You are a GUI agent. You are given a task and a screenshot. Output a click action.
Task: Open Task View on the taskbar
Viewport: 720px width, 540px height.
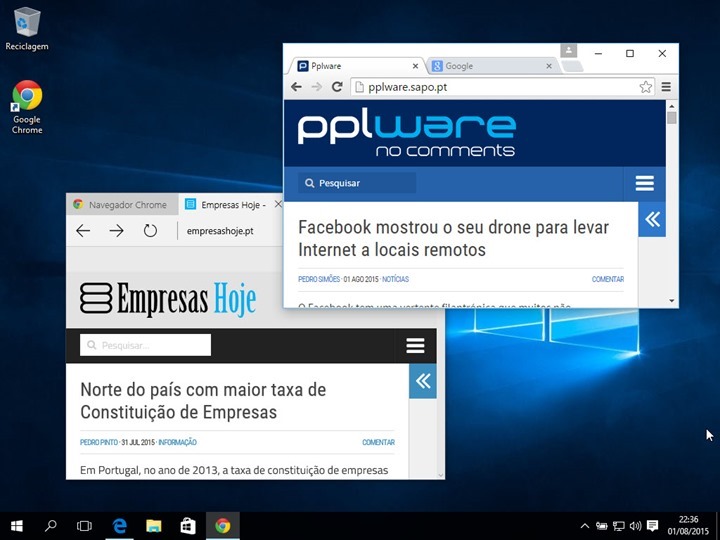click(x=84, y=526)
